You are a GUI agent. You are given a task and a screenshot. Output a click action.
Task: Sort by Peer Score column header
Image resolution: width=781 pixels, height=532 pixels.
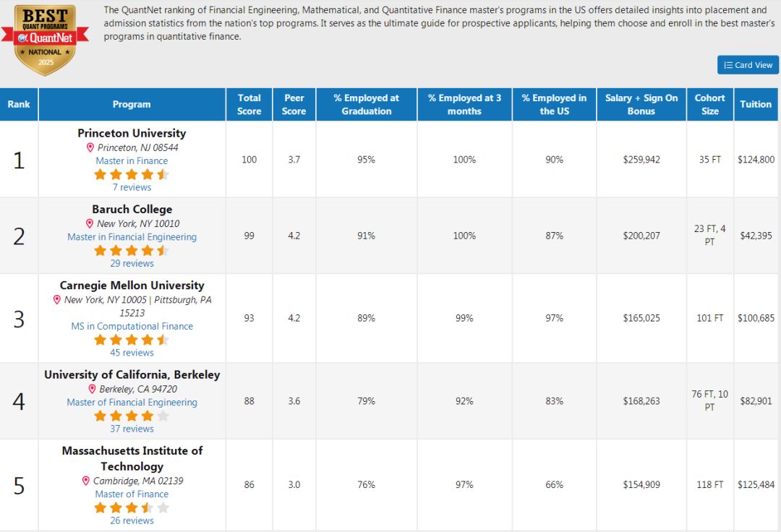pos(294,105)
